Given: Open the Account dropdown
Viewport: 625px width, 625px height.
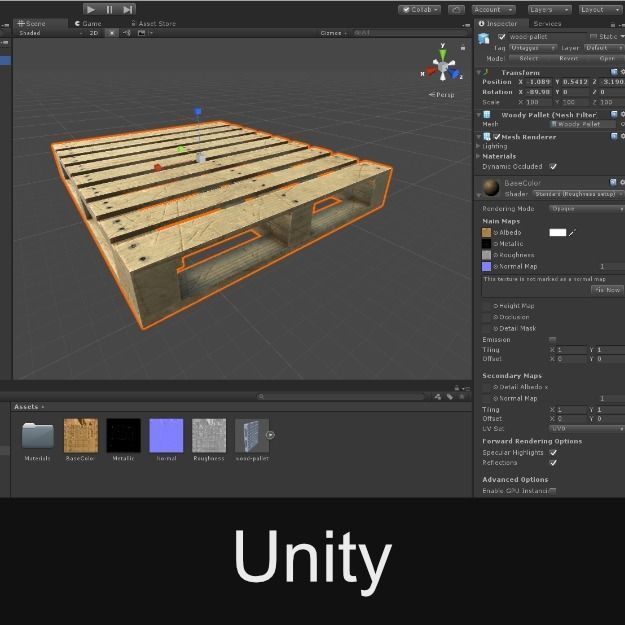Looking at the screenshot, I should pyautogui.click(x=493, y=10).
